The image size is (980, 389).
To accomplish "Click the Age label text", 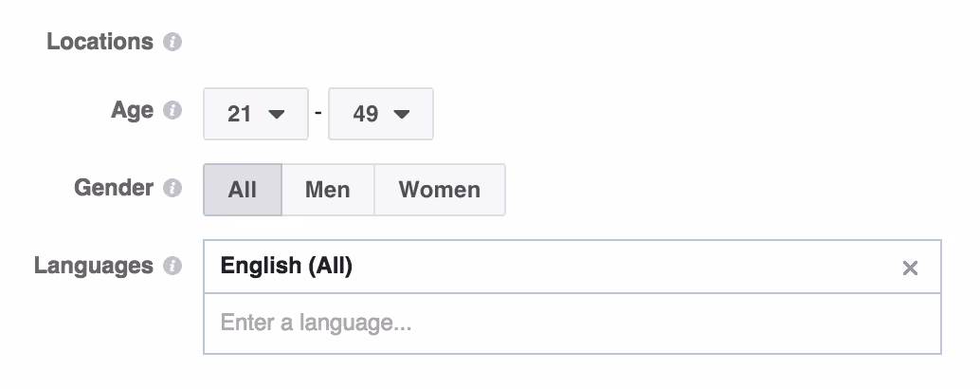I will tap(133, 111).
